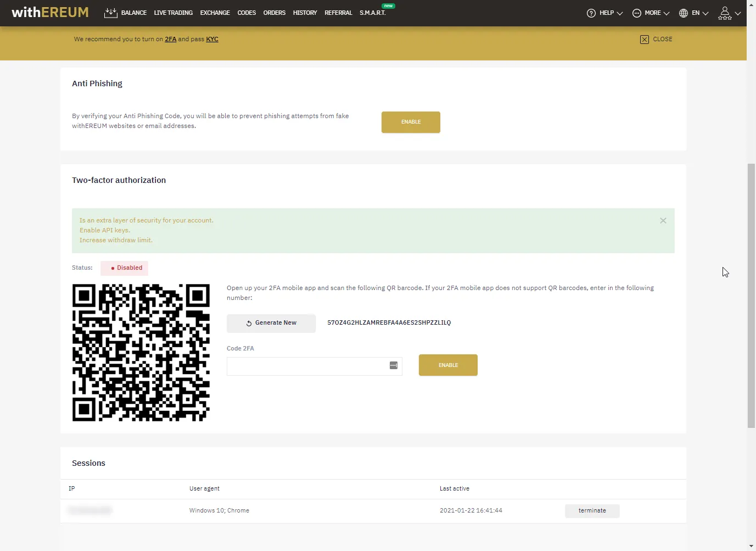Open the user account profile icon

point(725,13)
